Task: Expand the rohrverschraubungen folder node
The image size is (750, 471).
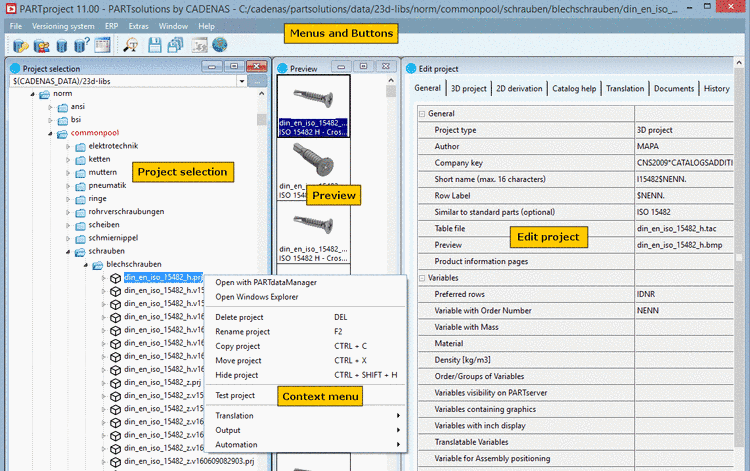Action: [68, 212]
